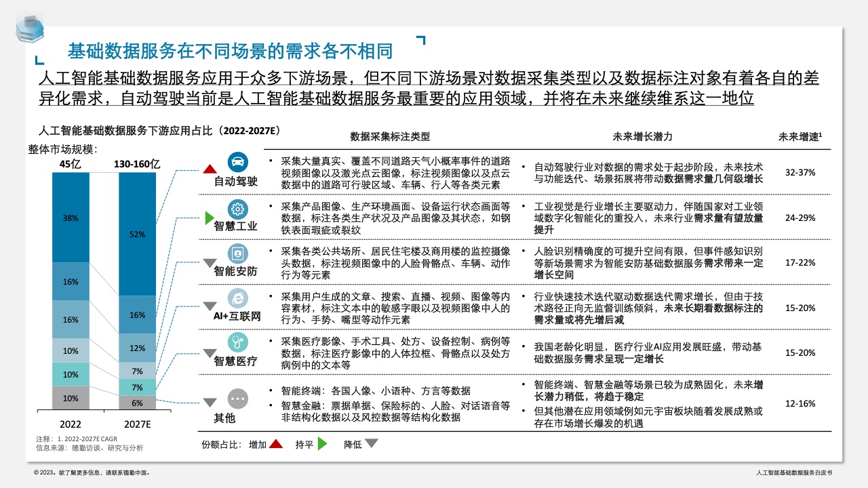Click the gray 降低 triangle in the legend
The height and width of the screenshot is (488, 868).
371,445
